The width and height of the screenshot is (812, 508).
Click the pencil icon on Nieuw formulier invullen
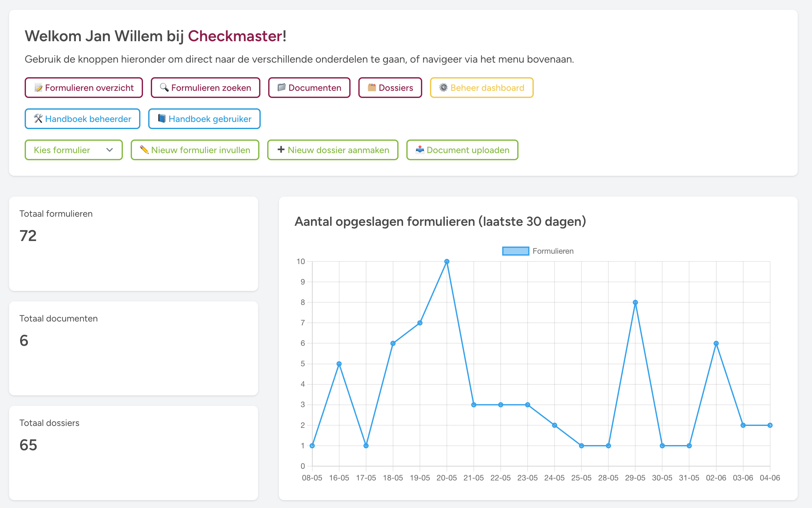(145, 150)
